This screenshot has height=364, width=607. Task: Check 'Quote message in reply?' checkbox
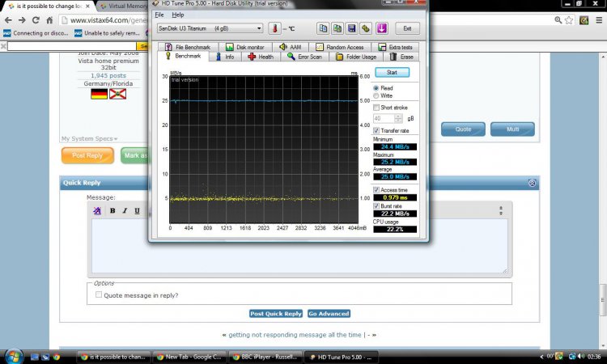[x=99, y=294]
